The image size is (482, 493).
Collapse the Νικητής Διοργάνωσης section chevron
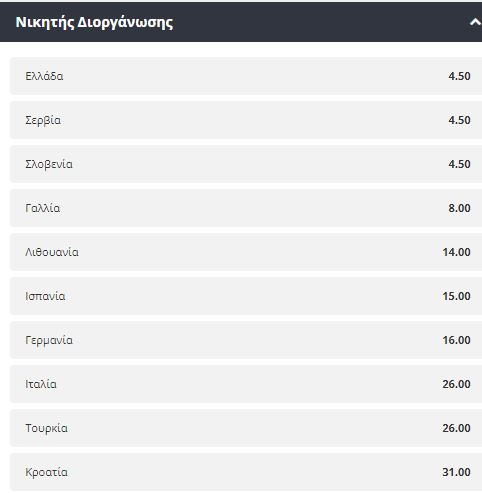click(476, 22)
